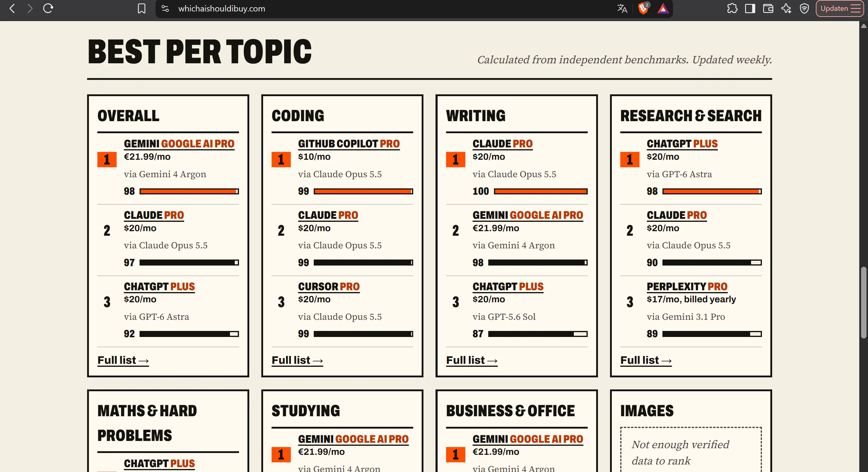Open GitHub Copilot Pro link in Coding
The image size is (868, 472).
349,144
